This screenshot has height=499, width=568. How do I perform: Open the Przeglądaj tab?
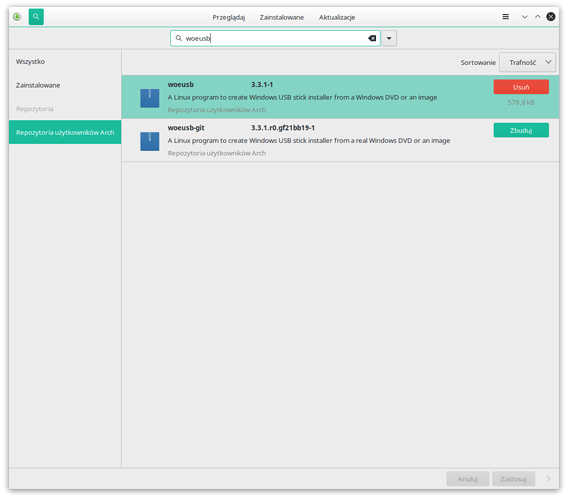229,17
